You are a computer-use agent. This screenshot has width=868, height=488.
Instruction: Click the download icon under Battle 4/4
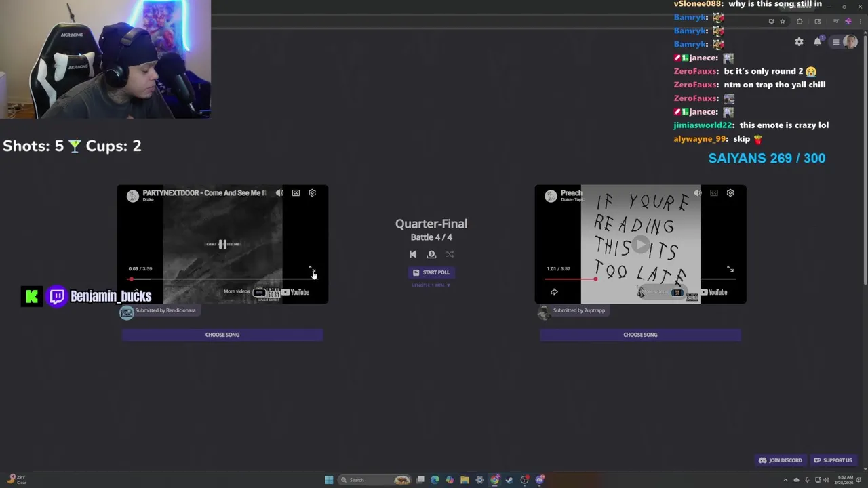pos(431,254)
